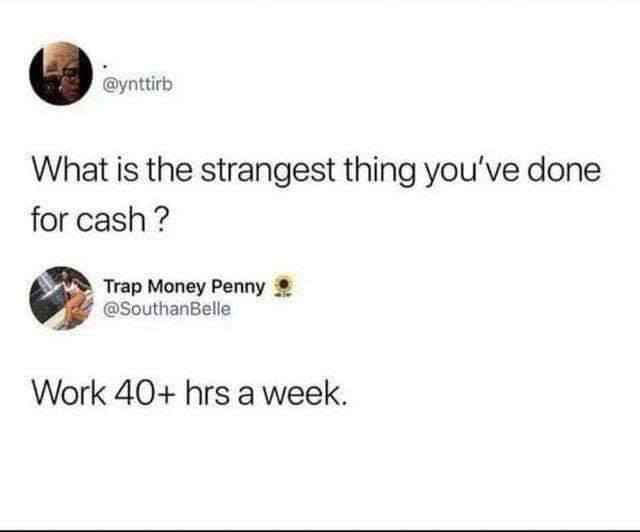Open the reply "Work 40+ hrs a week."
The width and height of the screenshot is (640, 532).
(x=190, y=394)
